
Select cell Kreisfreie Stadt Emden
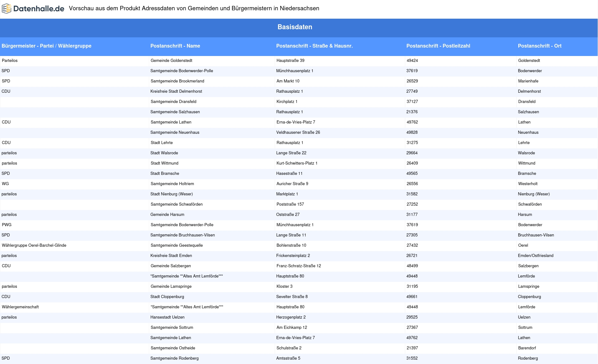(x=171, y=256)
